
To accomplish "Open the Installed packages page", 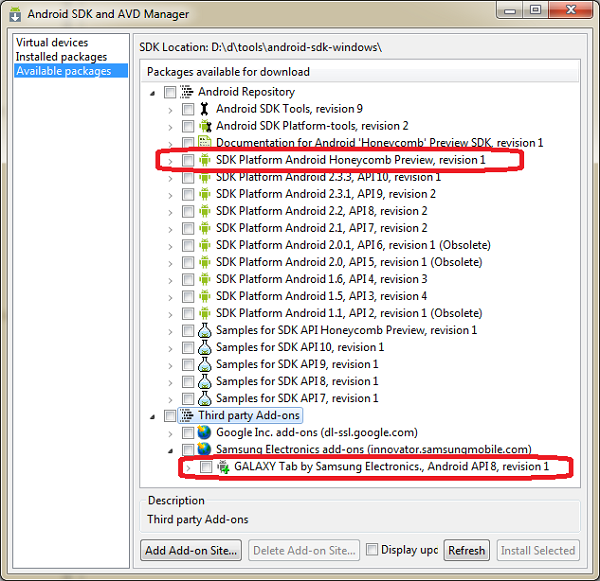I will (x=61, y=57).
